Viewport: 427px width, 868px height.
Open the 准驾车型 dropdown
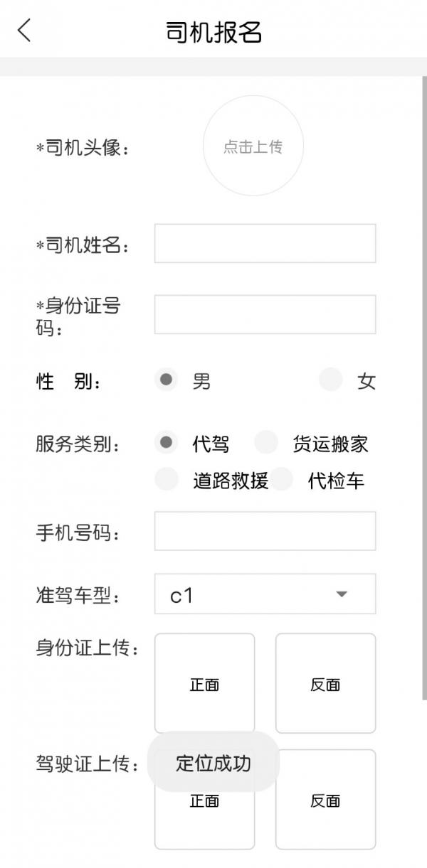264,594
